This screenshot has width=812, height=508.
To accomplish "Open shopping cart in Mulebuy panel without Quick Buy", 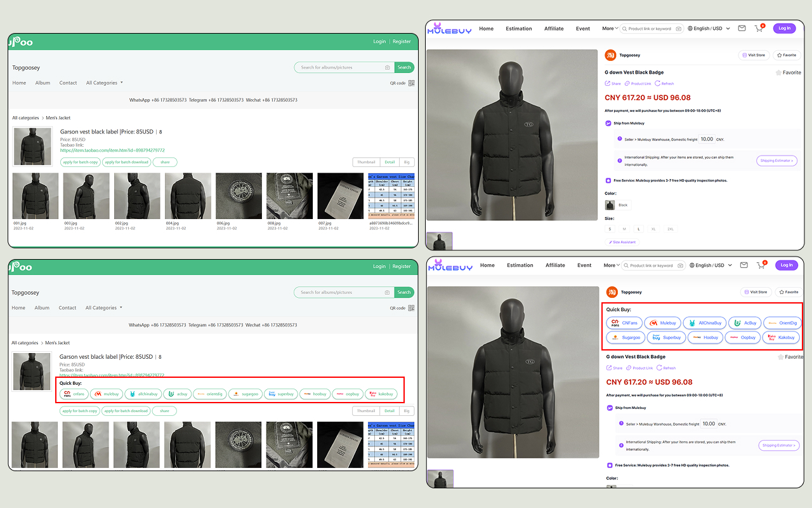I will pyautogui.click(x=759, y=29).
